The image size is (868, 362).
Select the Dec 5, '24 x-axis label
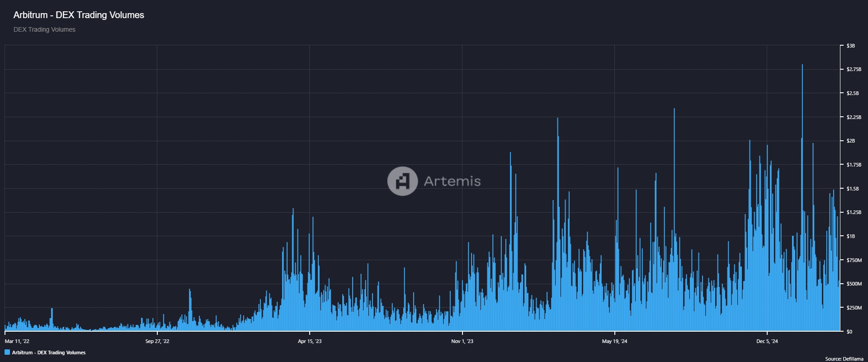(767, 341)
